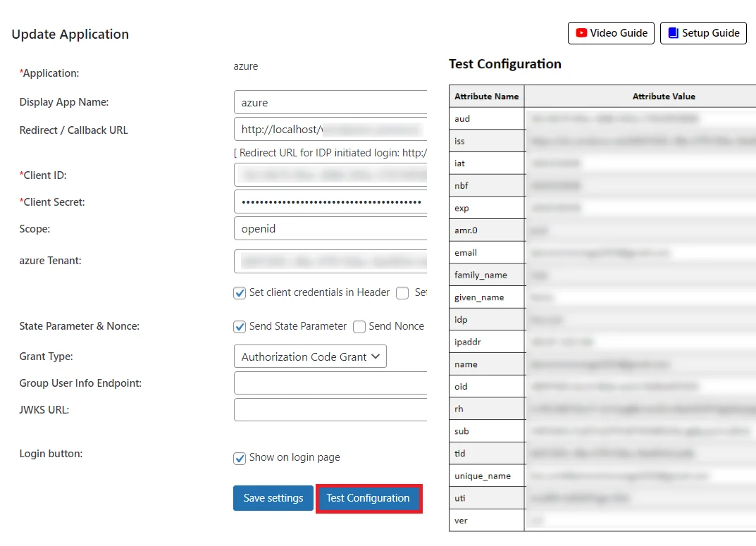
Task: Select the ver attribute cell
Action: tap(486, 521)
